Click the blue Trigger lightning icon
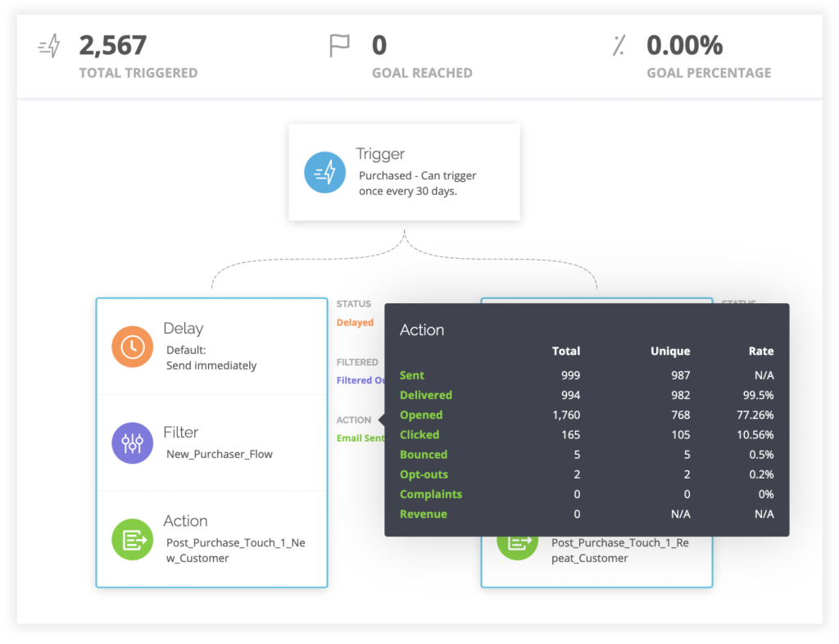 (x=324, y=172)
